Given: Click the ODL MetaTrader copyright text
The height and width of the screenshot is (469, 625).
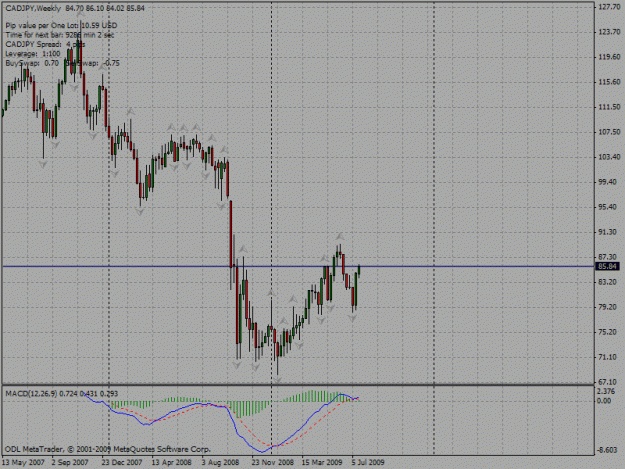Looking at the screenshot, I should pyautogui.click(x=107, y=449).
